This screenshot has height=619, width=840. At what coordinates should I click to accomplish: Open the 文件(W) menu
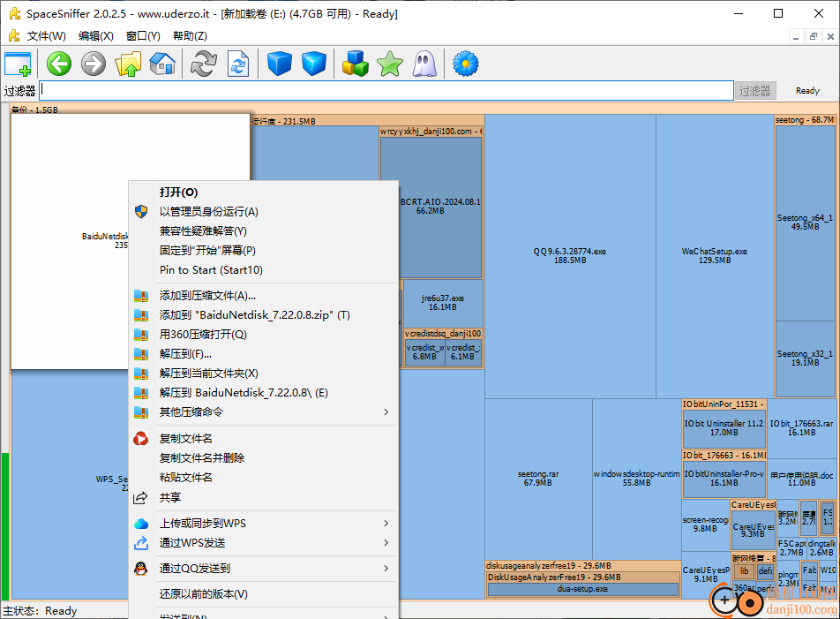47,36
